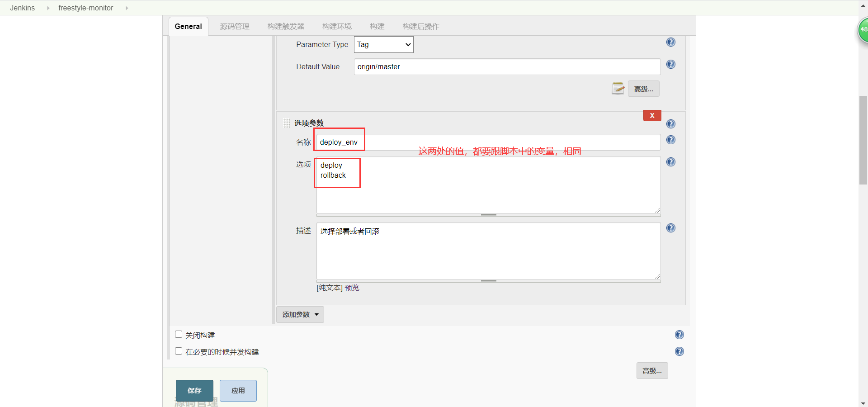Click the 名称 deploy_env input field
Viewport: 868px width, 407px height.
(x=488, y=142)
